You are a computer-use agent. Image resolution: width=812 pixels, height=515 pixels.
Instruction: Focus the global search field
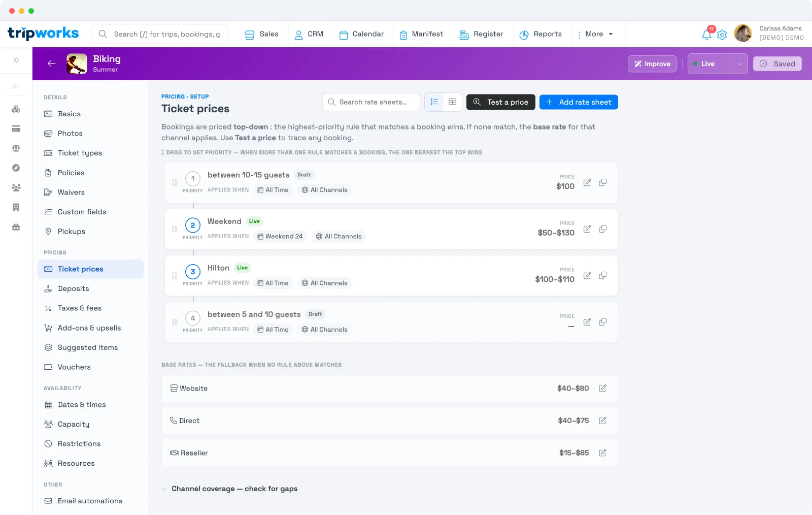(160, 34)
